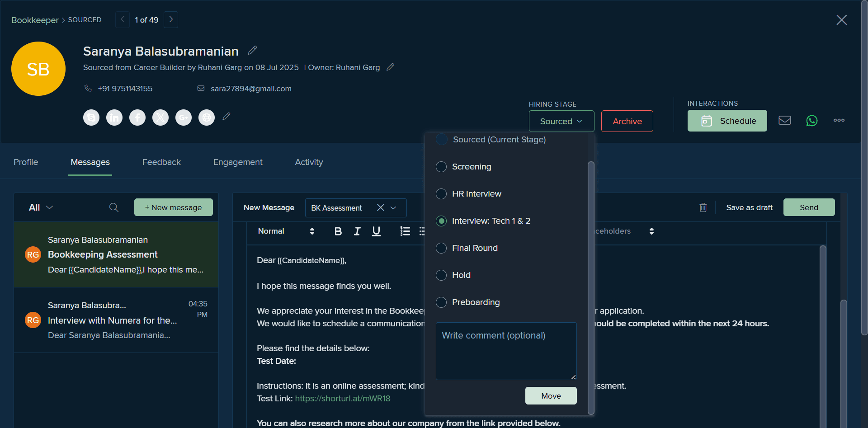Open the Activity tab
The width and height of the screenshot is (868, 428).
tap(309, 162)
